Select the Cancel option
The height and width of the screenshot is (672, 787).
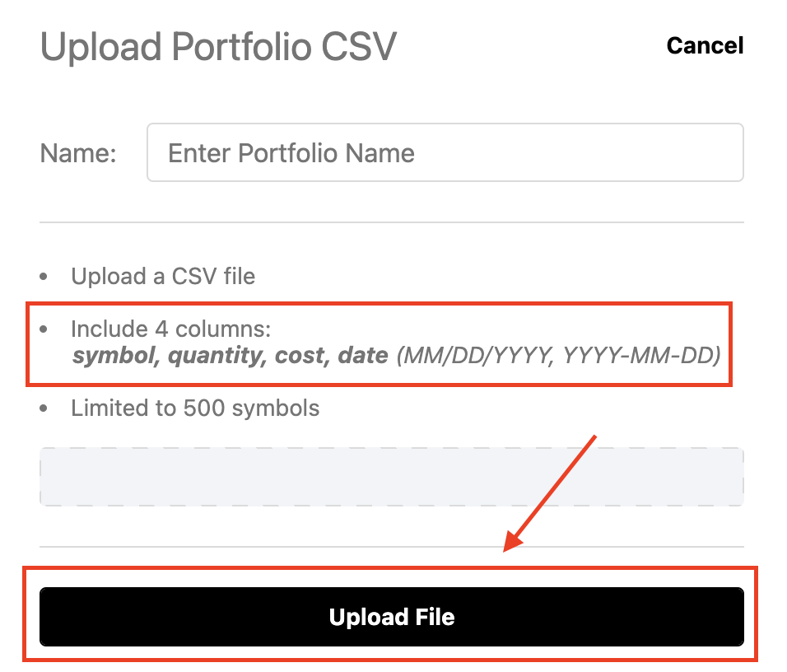704,45
